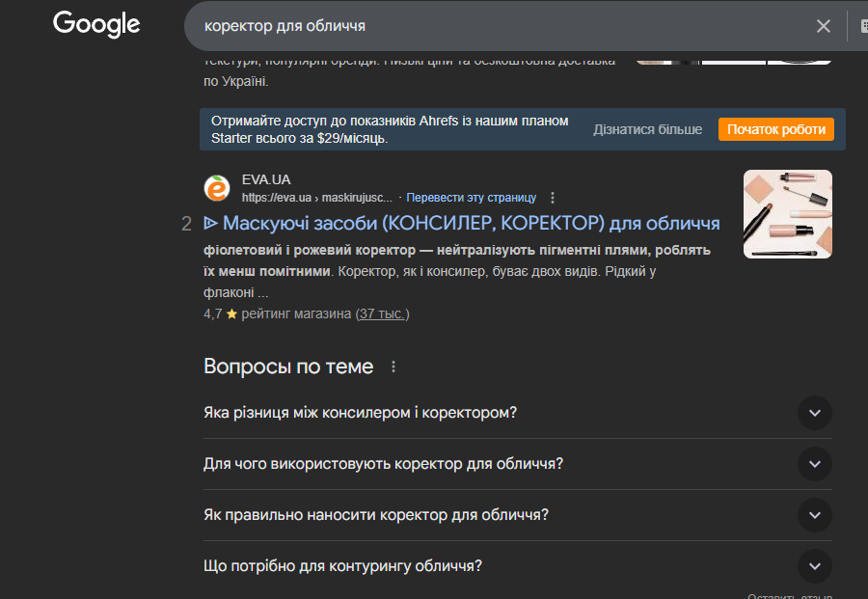Click the 'по Україні.' snippet text
This screenshot has height=599, width=868.
click(x=236, y=81)
